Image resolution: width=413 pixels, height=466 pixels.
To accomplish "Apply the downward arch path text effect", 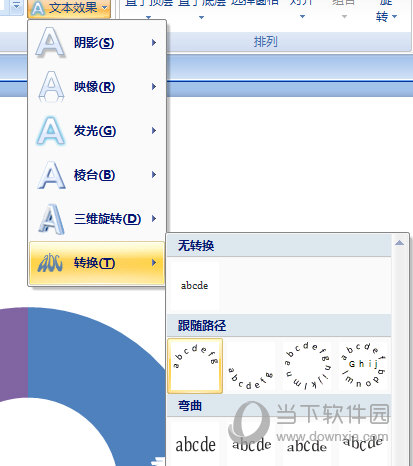I will coord(251,367).
